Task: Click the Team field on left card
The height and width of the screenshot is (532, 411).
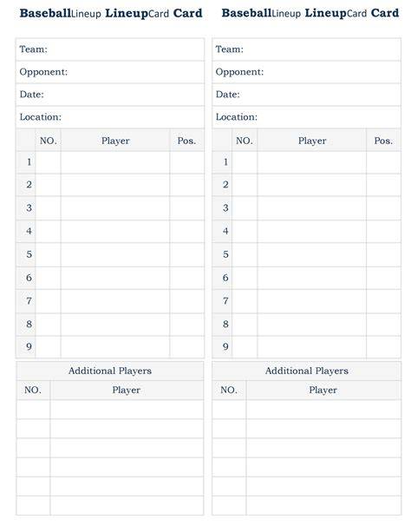Action: (110, 49)
